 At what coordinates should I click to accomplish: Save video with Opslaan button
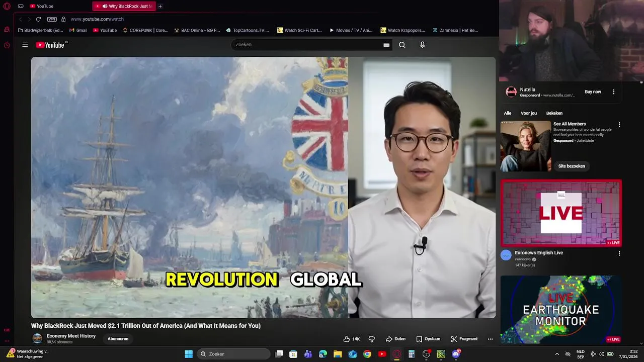click(x=428, y=339)
